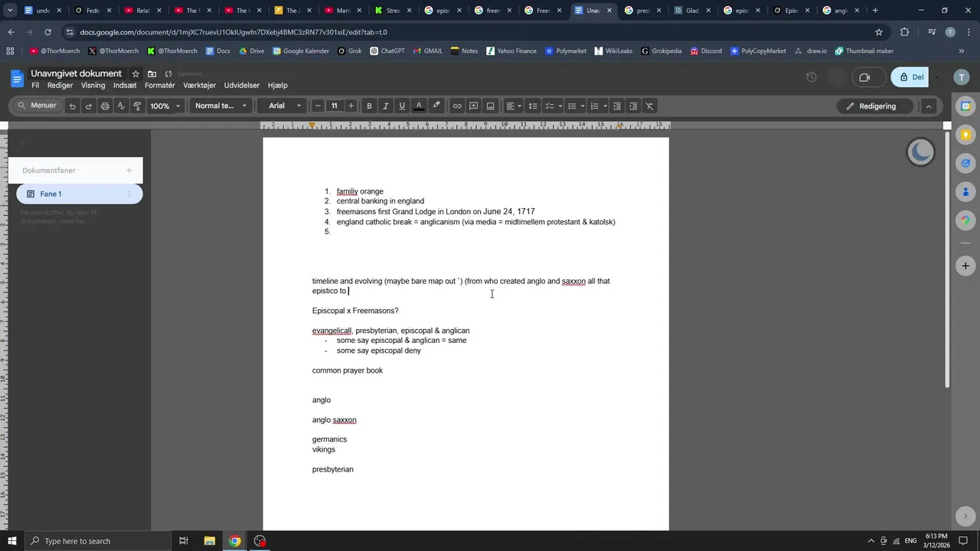Viewport: 980px width, 551px height.
Task: Run spelling and grammar check icon
Action: 121,106
